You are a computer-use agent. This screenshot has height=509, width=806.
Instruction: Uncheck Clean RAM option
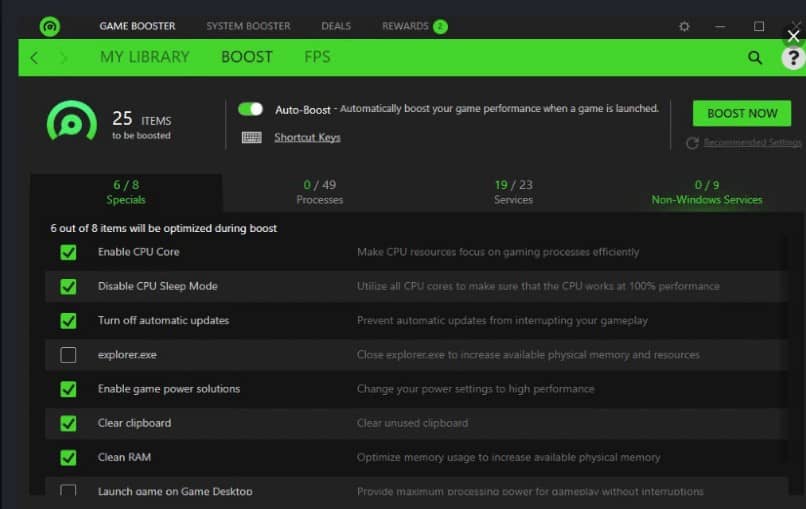[x=68, y=458]
